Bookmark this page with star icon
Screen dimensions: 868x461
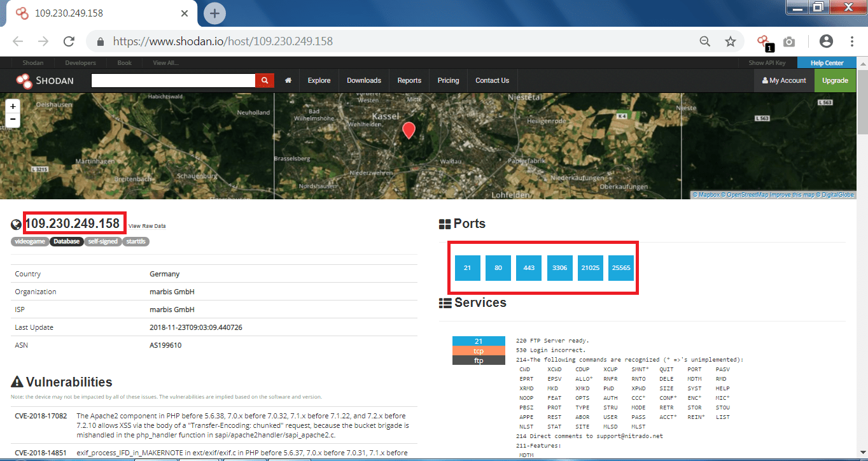[731, 41]
